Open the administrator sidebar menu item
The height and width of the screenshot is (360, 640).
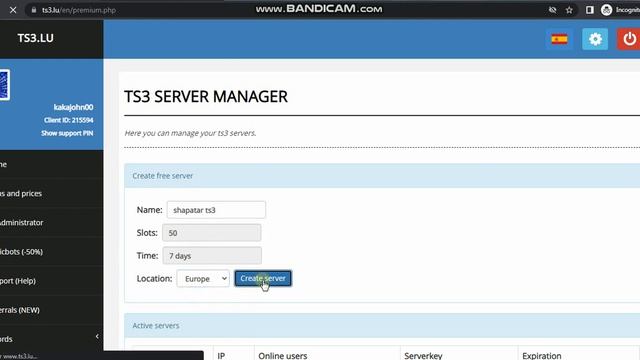pos(51,222)
